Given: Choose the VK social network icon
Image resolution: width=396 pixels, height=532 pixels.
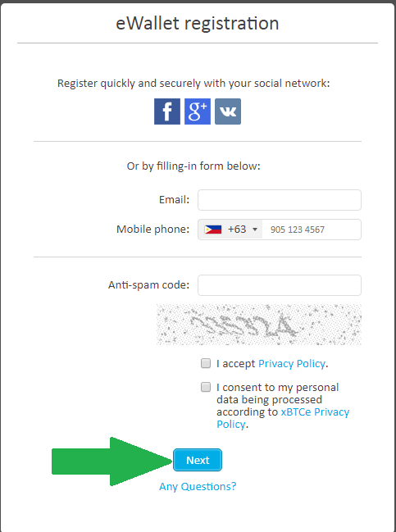Looking at the screenshot, I should point(228,111).
